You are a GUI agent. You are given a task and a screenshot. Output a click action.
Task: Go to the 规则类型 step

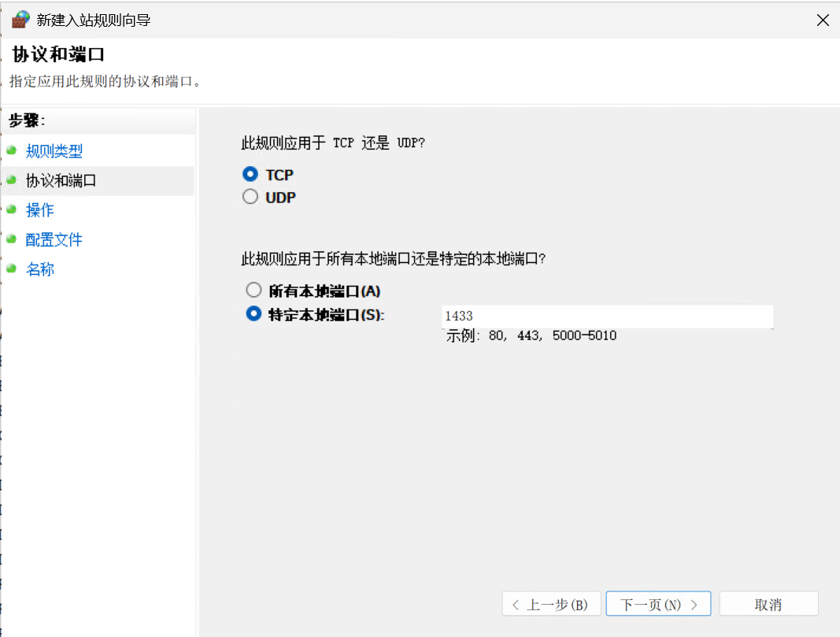(x=54, y=151)
